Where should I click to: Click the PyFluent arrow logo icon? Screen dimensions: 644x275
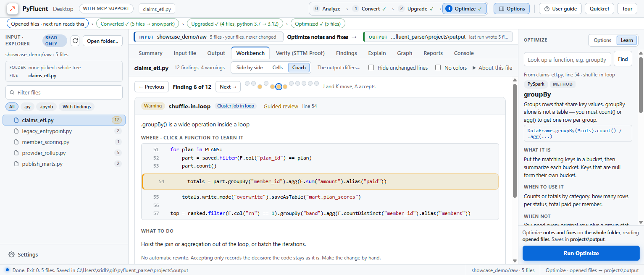tap(12, 8)
